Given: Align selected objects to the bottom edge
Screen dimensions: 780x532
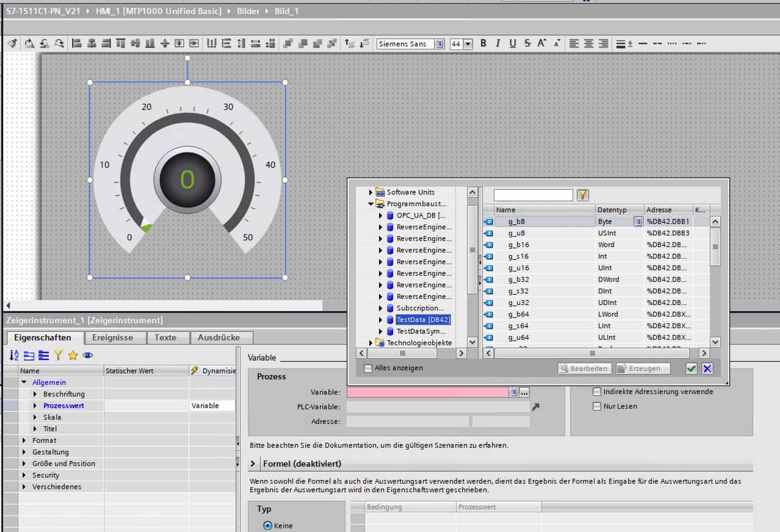Looking at the screenshot, I should (150, 43).
